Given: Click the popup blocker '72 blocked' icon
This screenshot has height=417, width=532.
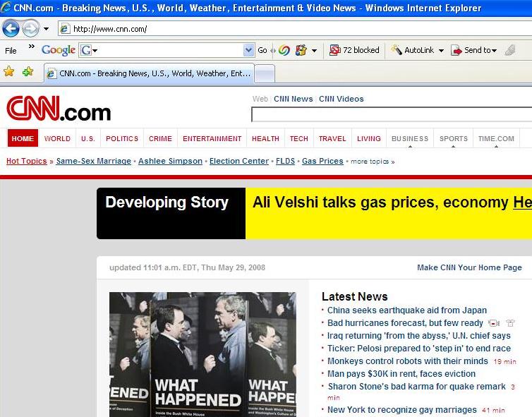Looking at the screenshot, I should pyautogui.click(x=335, y=50).
